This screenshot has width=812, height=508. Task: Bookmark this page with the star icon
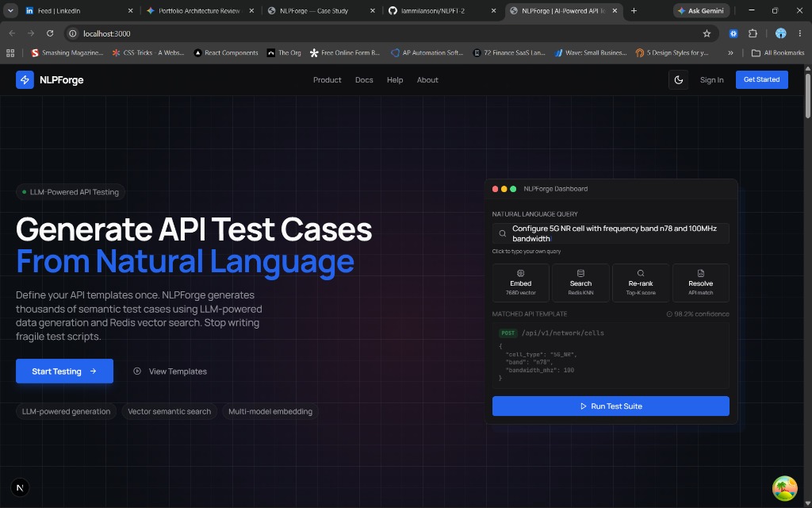707,33
